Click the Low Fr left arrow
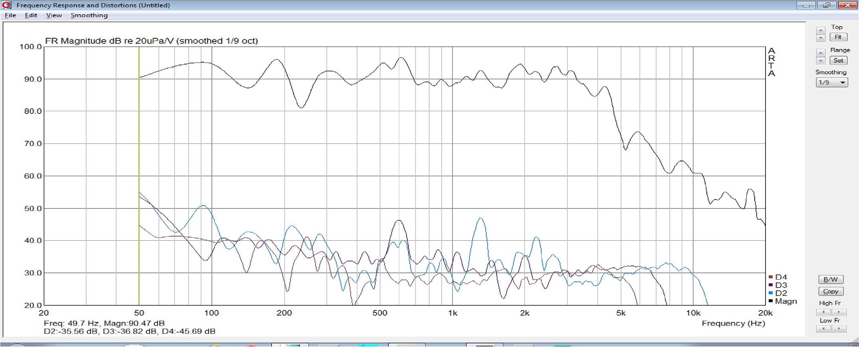868x357 pixels. (x=823, y=329)
